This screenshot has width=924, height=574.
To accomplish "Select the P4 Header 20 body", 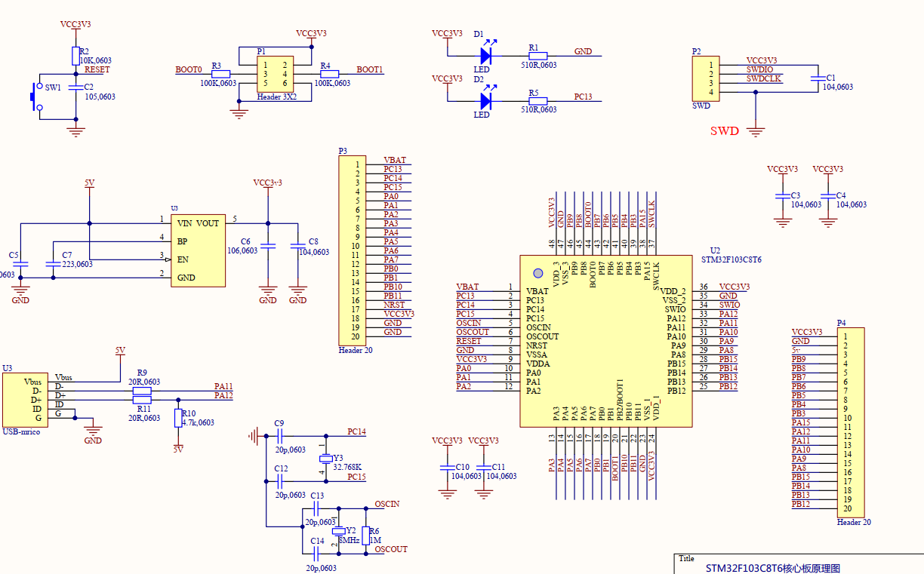I will coord(851,422).
